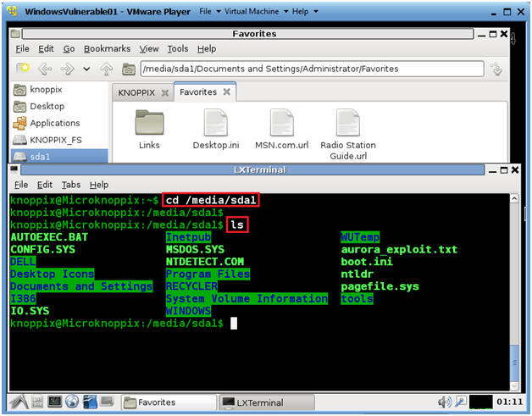The image size is (532, 416).
Task: Click the volume speaker tray icon
Action: coord(445,402)
